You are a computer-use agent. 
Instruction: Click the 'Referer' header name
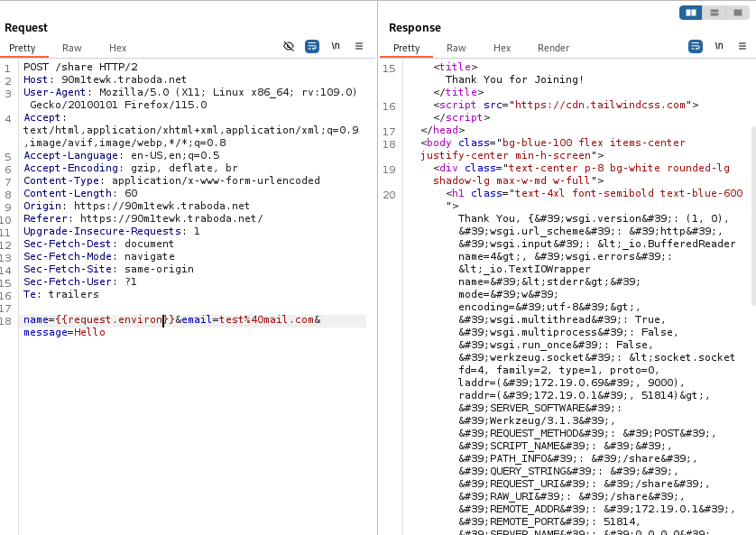click(x=45, y=218)
